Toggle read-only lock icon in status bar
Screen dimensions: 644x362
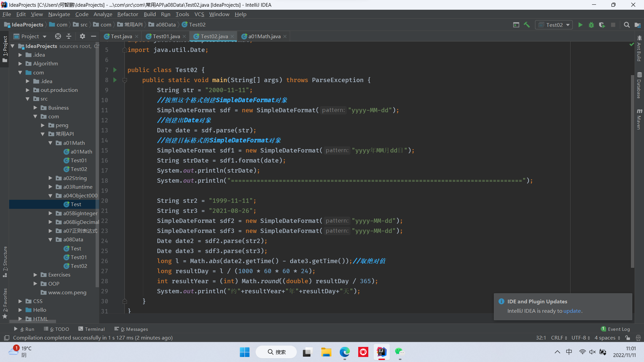[628, 338]
